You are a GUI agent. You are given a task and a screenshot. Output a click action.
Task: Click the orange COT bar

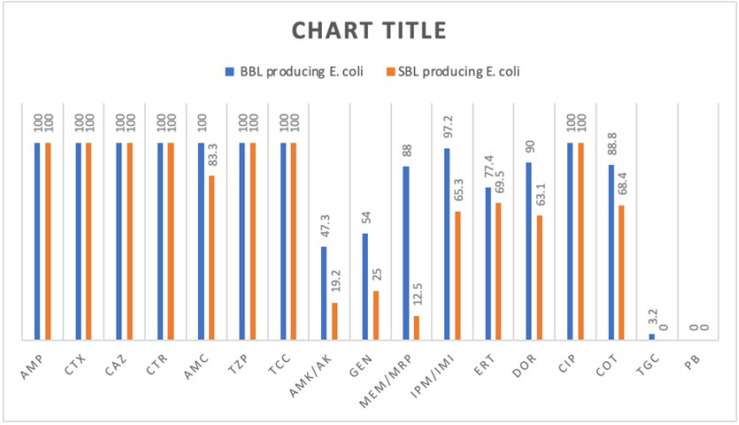(x=622, y=272)
